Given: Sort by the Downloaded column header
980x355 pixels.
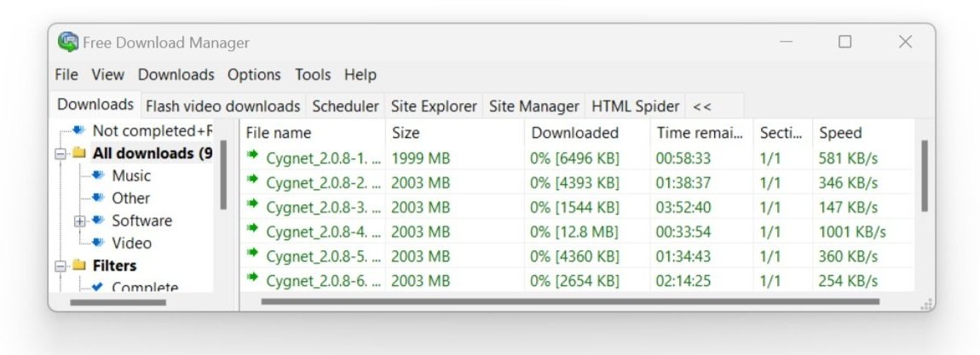Looking at the screenshot, I should click(x=587, y=133).
